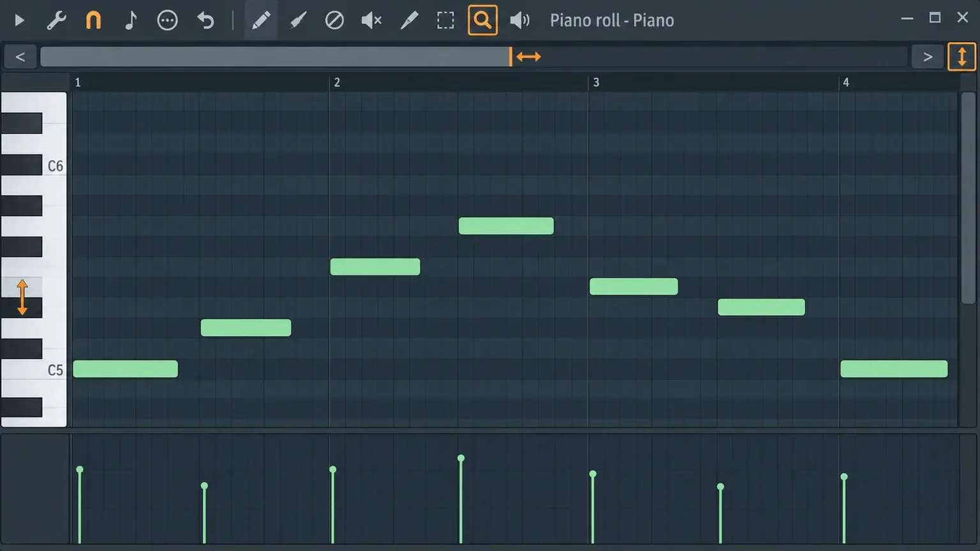The image size is (980, 551).
Task: Click the Piano roll - Piano title
Action: coord(612,20)
